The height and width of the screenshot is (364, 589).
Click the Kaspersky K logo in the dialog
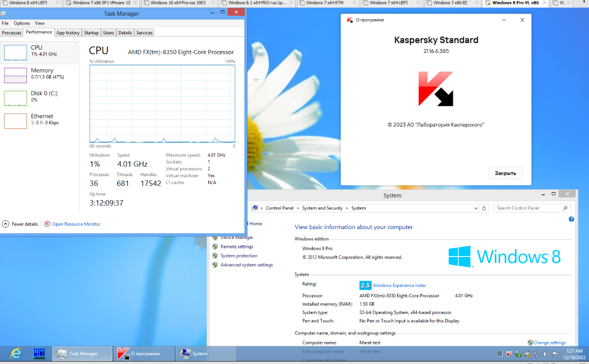(x=435, y=88)
